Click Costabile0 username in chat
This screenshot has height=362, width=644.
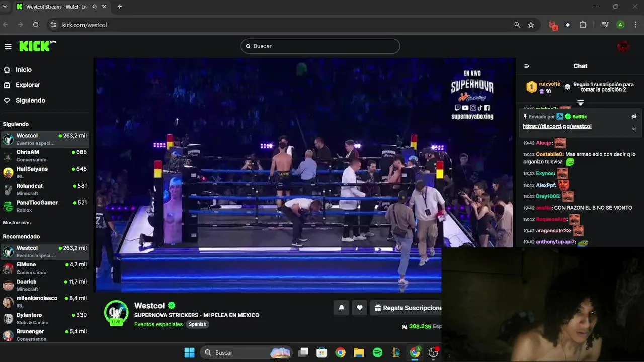pyautogui.click(x=549, y=154)
